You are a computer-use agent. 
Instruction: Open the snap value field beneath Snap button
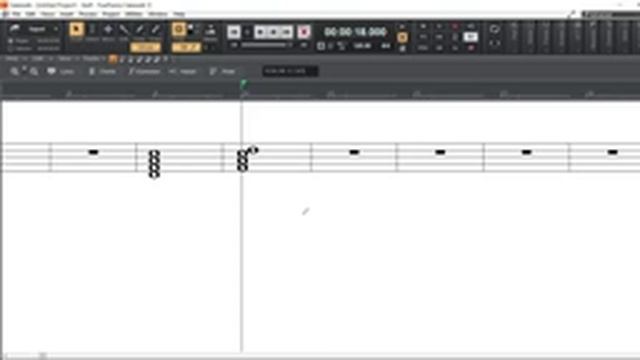[x=186, y=47]
